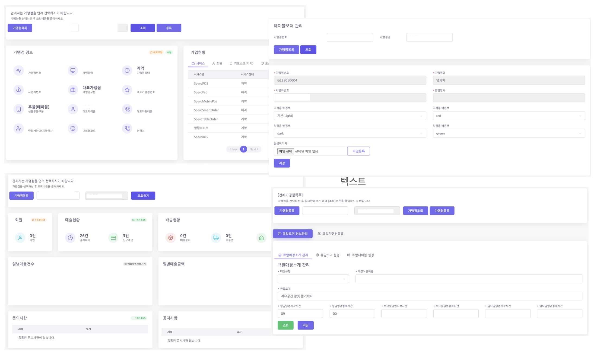Click the 파일등록 button
This screenshot has height=364, width=597.
(358, 151)
